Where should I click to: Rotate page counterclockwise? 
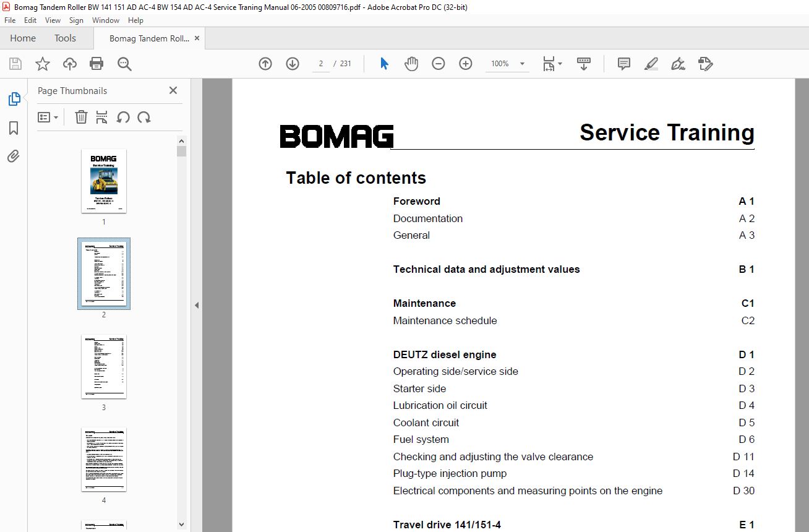click(123, 117)
